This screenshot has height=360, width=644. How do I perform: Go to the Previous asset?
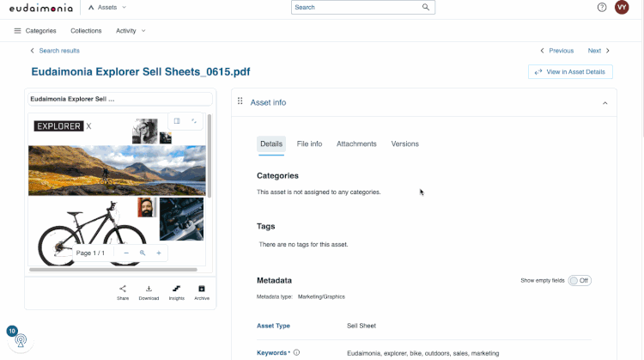pyautogui.click(x=557, y=51)
